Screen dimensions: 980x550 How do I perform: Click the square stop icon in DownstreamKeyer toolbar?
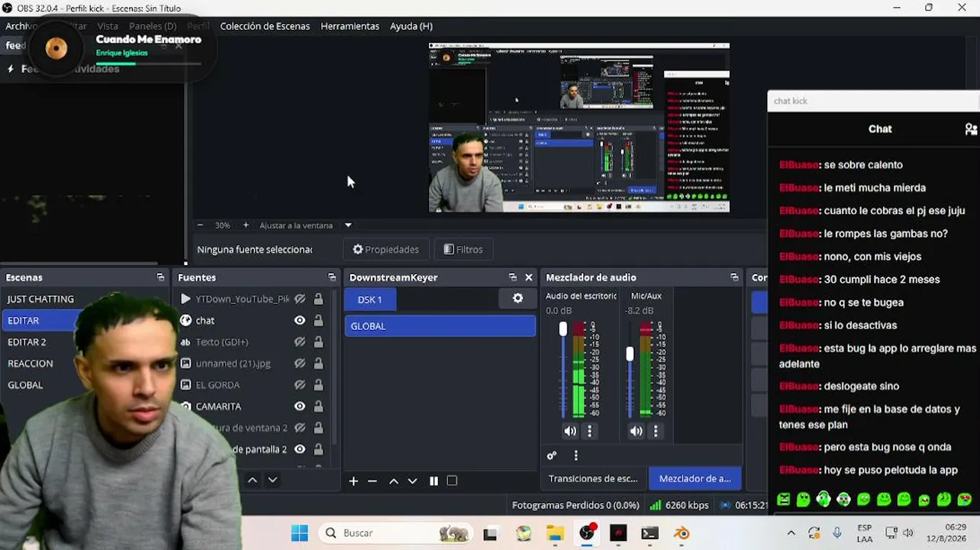click(452, 480)
